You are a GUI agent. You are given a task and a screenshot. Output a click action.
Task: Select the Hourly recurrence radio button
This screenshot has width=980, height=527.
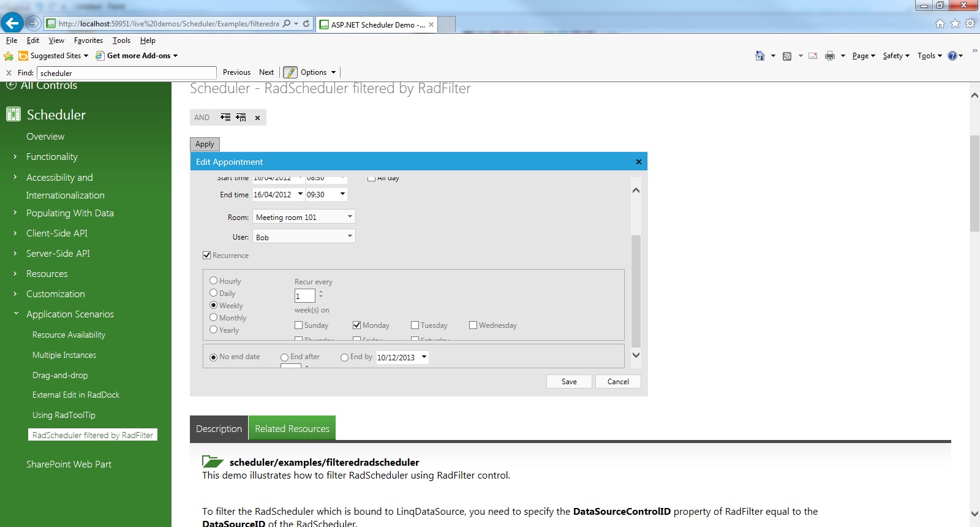214,281
